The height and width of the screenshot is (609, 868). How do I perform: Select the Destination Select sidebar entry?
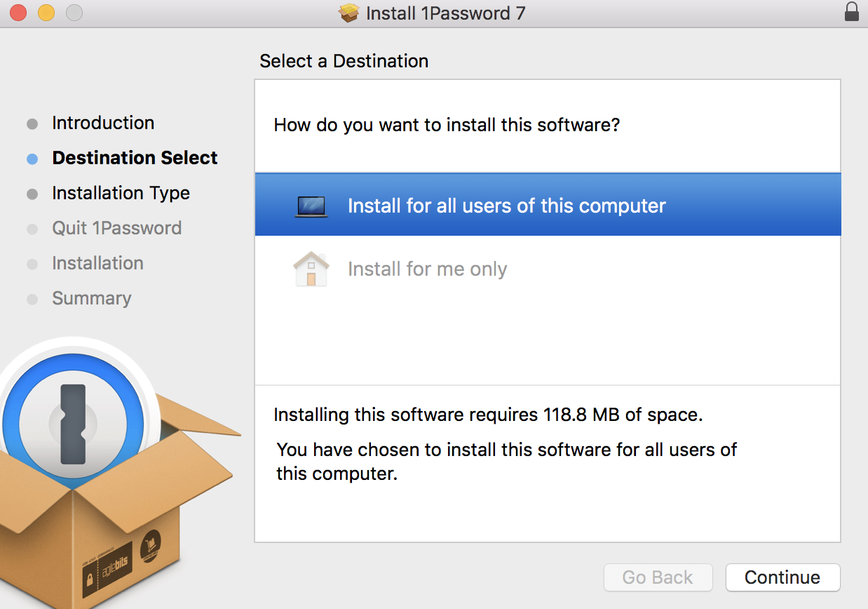135,158
